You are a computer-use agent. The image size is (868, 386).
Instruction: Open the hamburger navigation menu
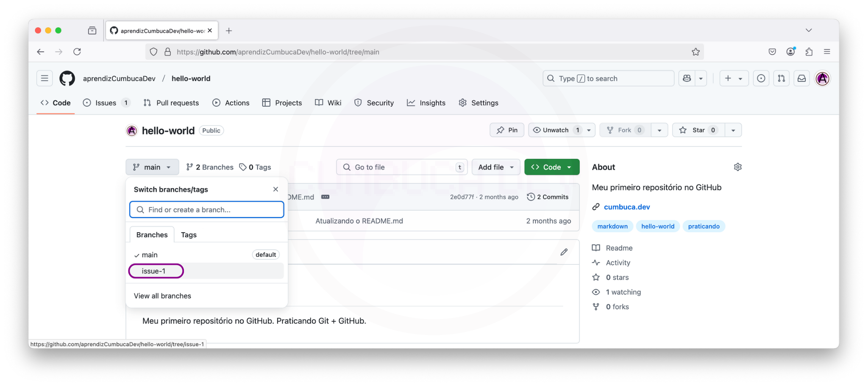(x=45, y=78)
